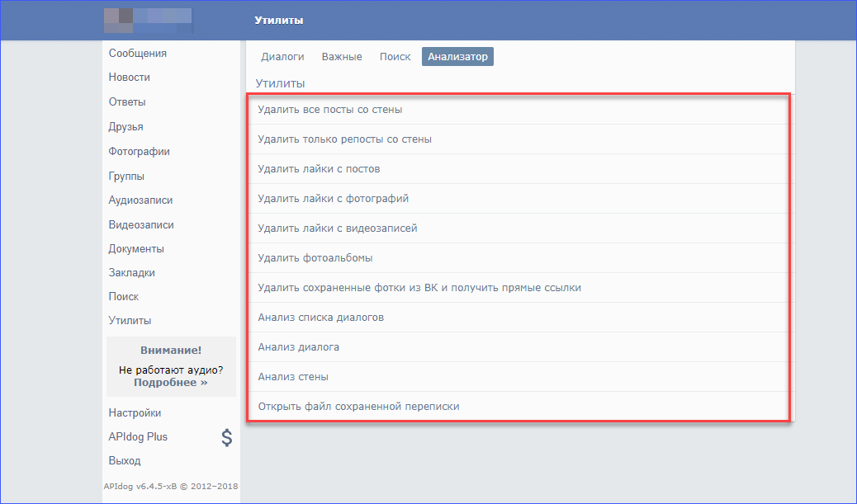The height and width of the screenshot is (504, 857).
Task: Select the Поиск tab at top
Action: [x=395, y=57]
